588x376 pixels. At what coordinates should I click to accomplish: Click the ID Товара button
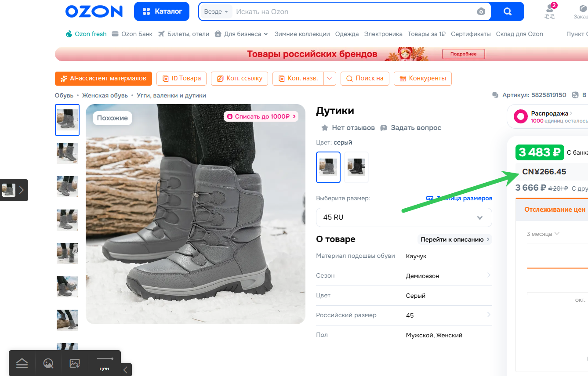click(x=181, y=79)
